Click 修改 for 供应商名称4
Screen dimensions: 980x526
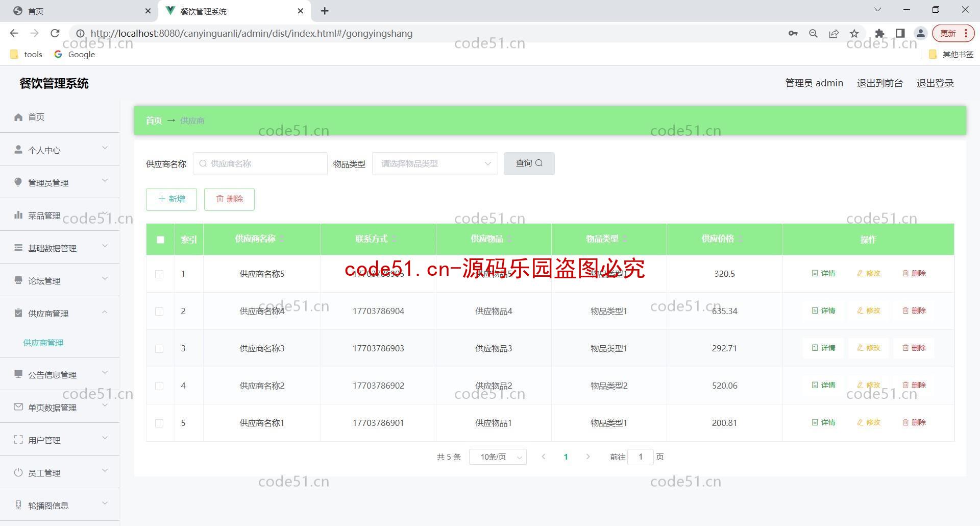tap(869, 310)
